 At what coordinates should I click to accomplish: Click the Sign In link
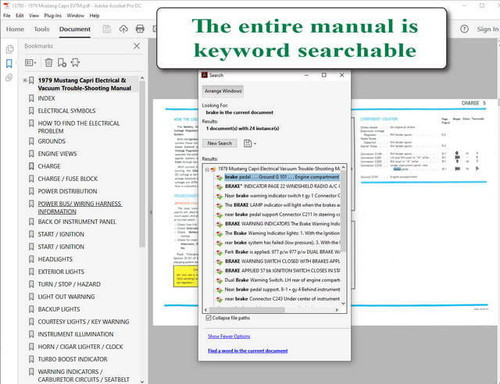(488, 29)
